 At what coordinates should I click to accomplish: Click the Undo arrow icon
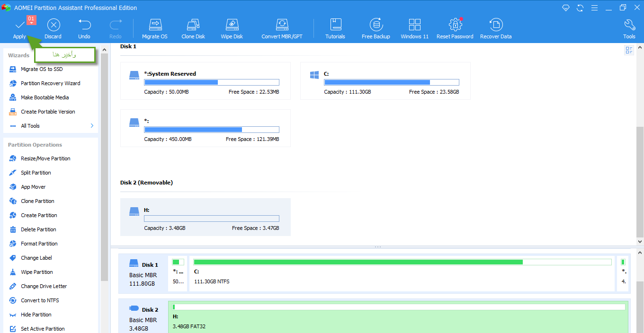pos(84,25)
